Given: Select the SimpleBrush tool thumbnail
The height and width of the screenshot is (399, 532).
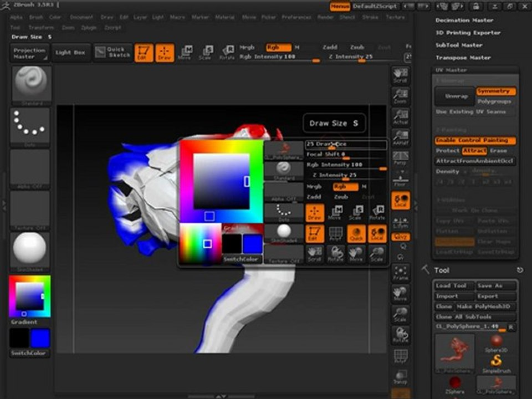Looking at the screenshot, I should (x=495, y=361).
